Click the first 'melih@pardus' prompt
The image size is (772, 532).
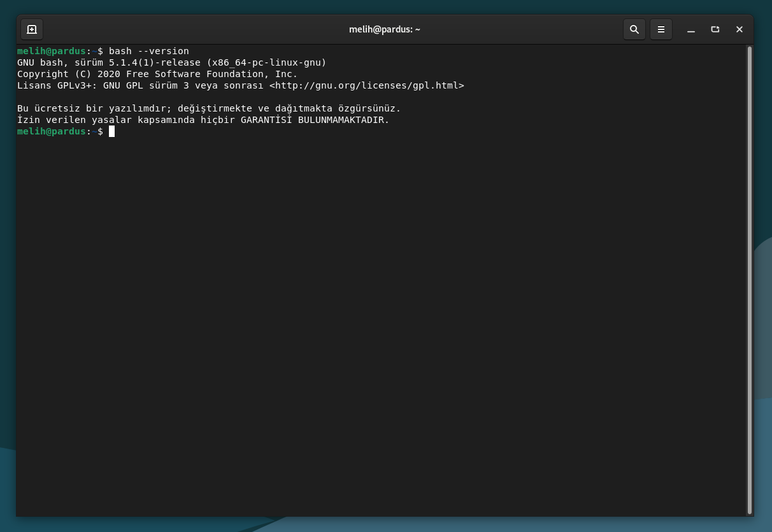tap(52, 51)
